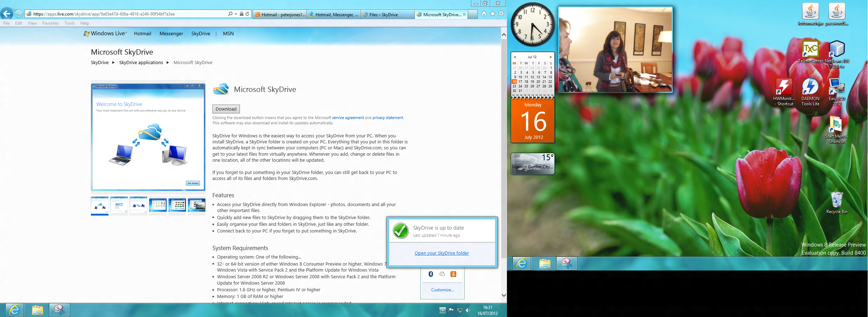868x317 pixels.
Task: Click SkyDrive applications breadcrumb
Action: 141,62
